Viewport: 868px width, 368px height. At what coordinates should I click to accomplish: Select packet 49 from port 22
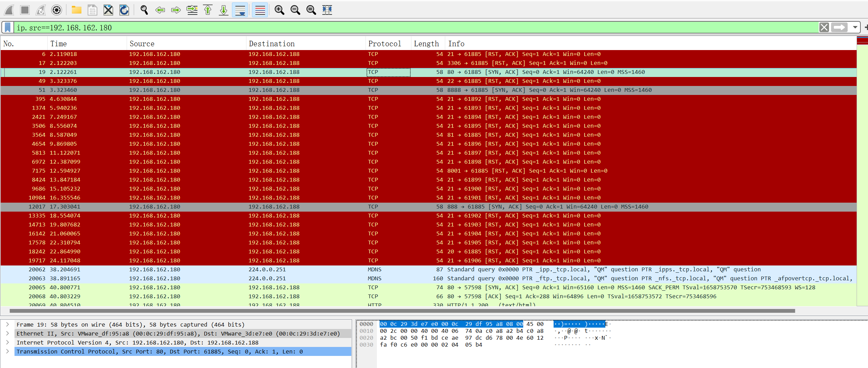tap(428, 81)
